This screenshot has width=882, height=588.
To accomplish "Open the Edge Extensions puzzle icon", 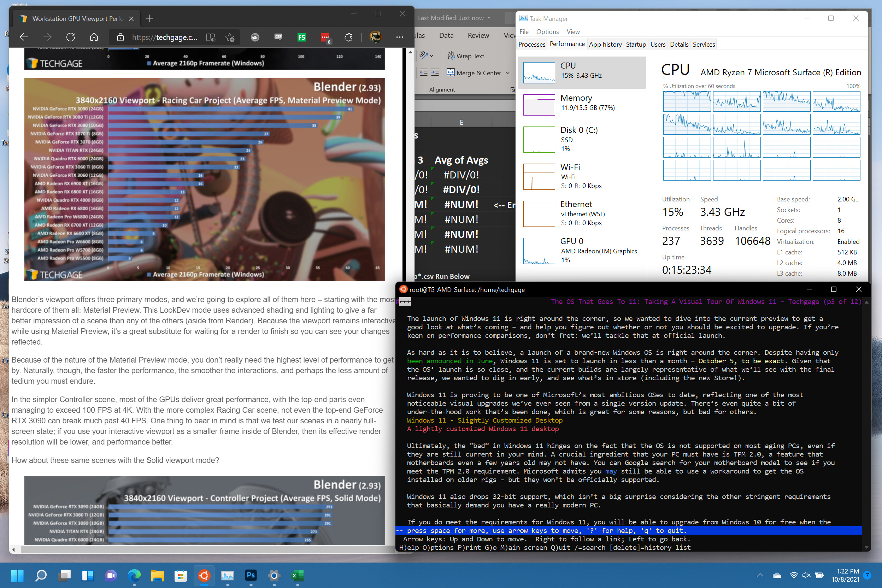I will point(349,37).
